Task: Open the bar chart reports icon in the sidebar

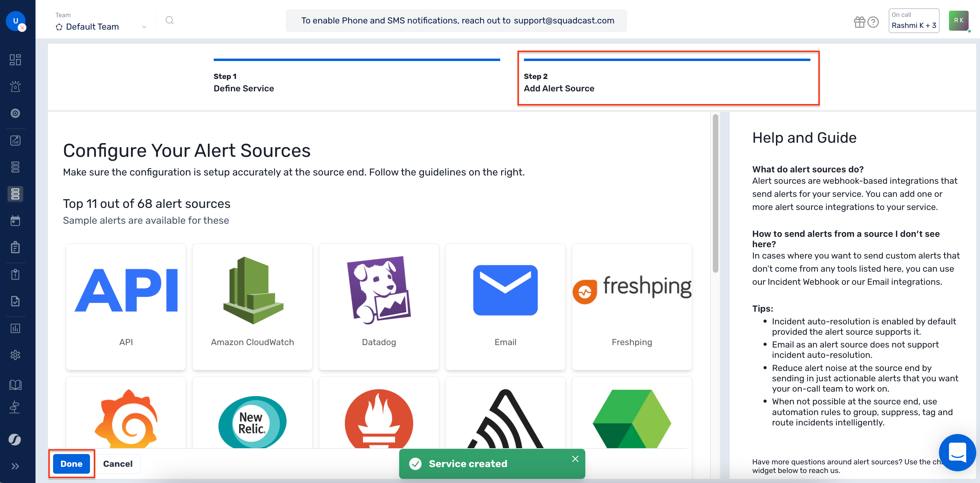Action: 15,329
